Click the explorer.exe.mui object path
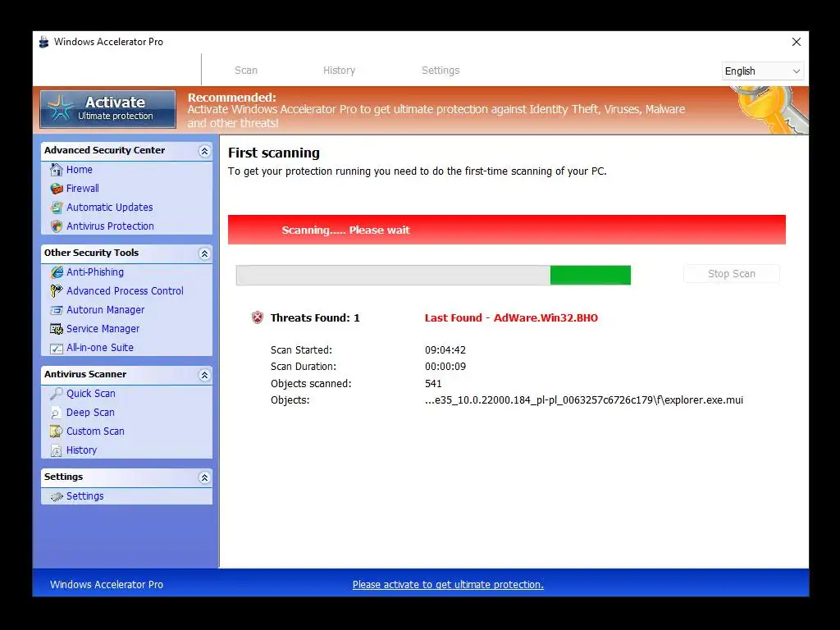840x630 pixels. pyautogui.click(x=584, y=400)
